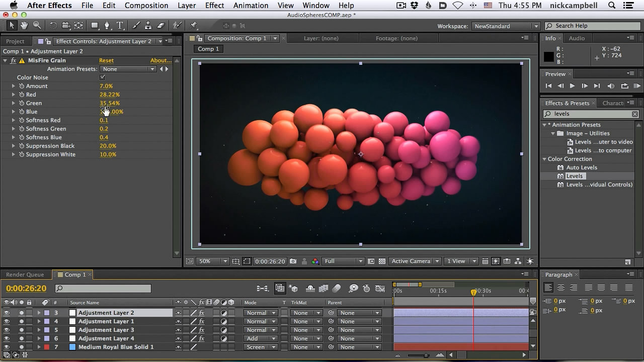Choose the Horizontal Type tool
Viewport: 644px width, 362px height.
tap(119, 25)
